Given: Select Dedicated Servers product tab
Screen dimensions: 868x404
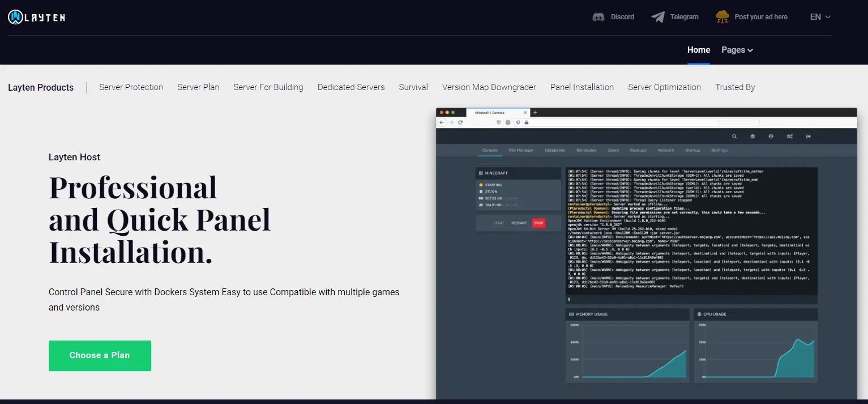Looking at the screenshot, I should [351, 87].
